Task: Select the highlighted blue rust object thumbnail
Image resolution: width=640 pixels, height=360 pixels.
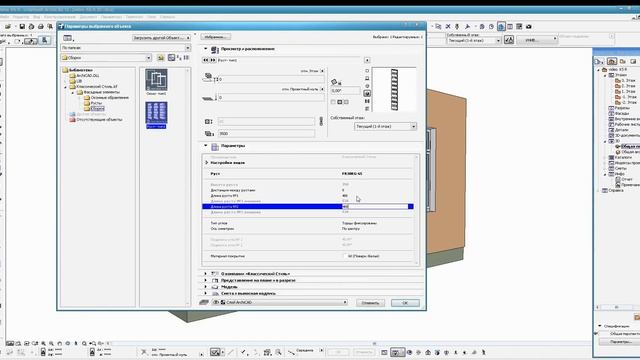Action: coord(156,113)
